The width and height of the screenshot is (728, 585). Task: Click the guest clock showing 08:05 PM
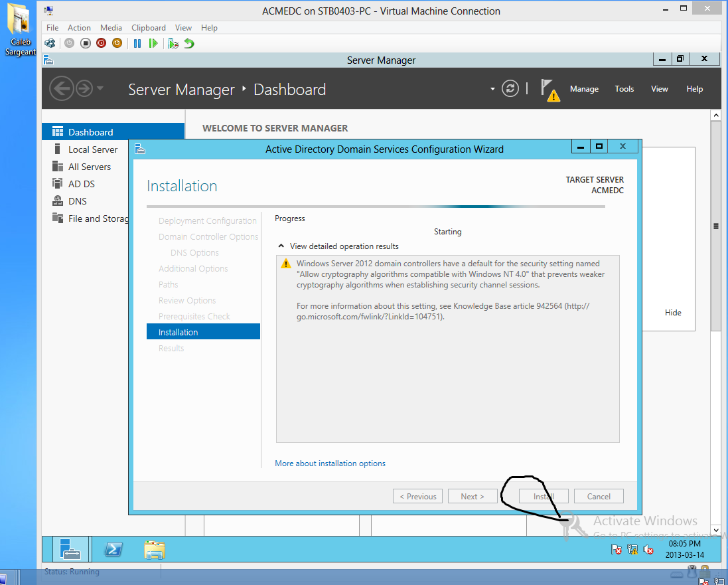click(x=684, y=548)
